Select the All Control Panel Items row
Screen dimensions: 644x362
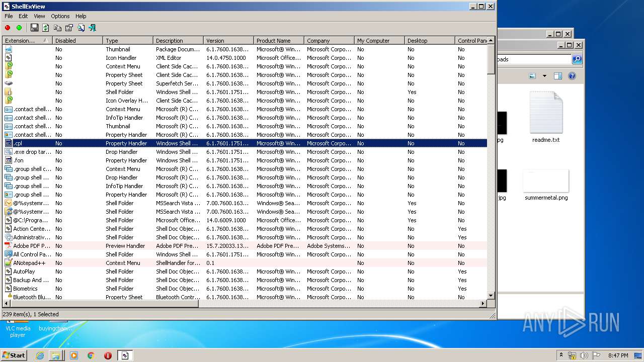pyautogui.click(x=245, y=254)
